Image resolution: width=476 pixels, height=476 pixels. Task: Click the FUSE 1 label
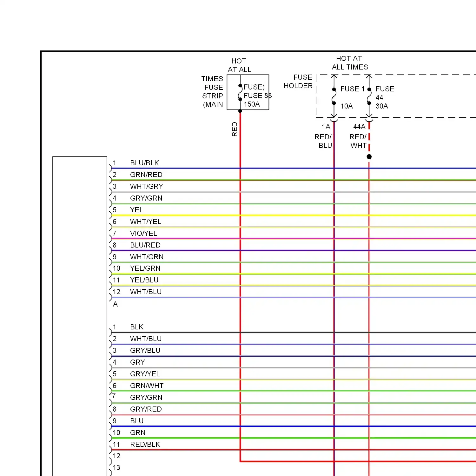point(353,89)
